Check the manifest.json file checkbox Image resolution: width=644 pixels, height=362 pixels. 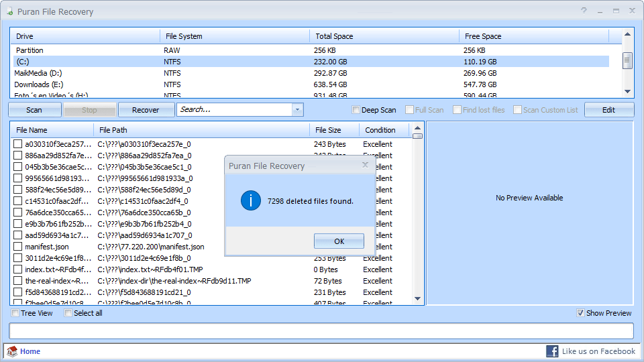pos(17,247)
